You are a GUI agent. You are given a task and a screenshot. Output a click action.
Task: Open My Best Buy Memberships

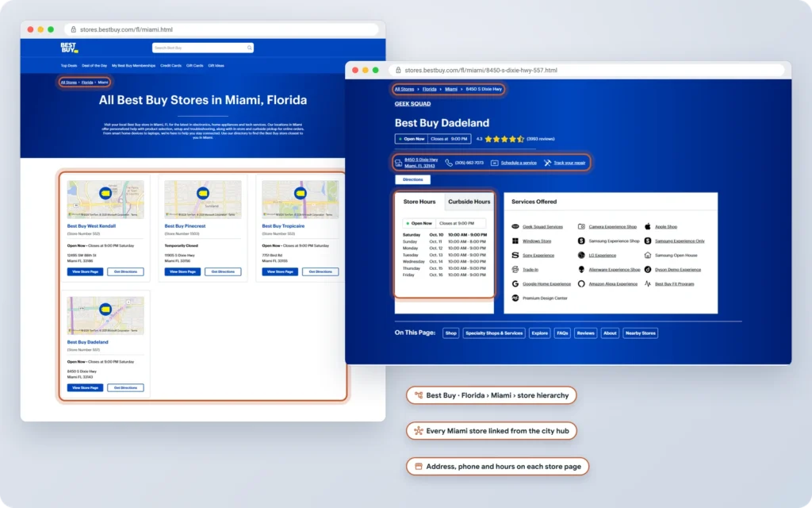click(x=133, y=66)
